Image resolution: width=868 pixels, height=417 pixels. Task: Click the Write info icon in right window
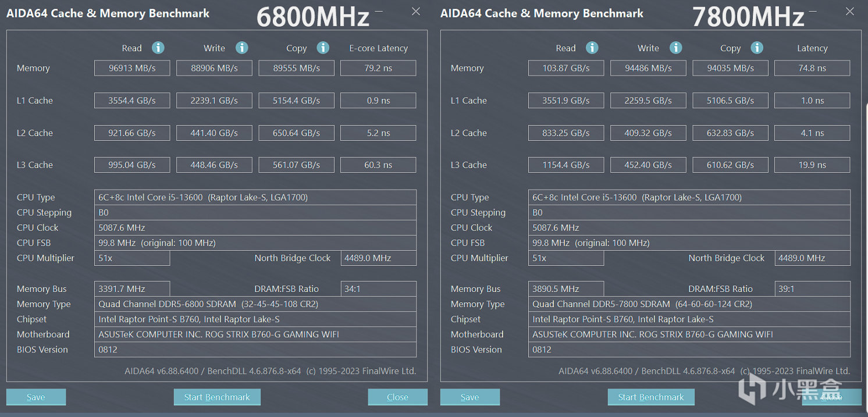coord(675,48)
